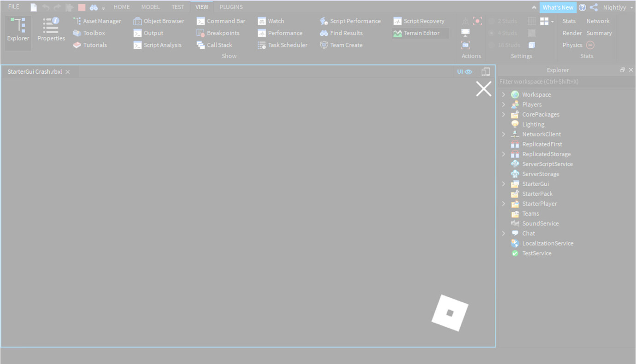Switch to the PLUGINS ribbon tab
The height and width of the screenshot is (364, 636).
click(231, 7)
